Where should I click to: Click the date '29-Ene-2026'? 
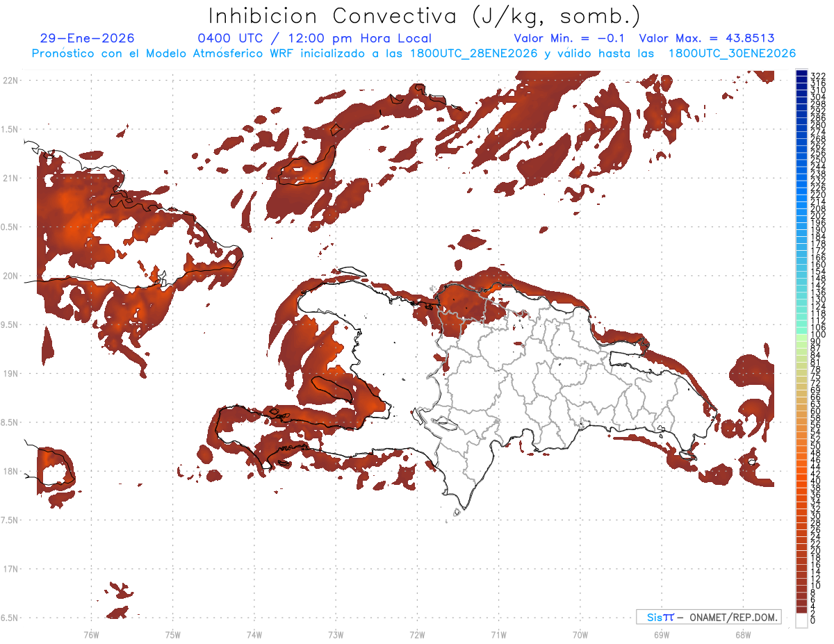(x=88, y=39)
